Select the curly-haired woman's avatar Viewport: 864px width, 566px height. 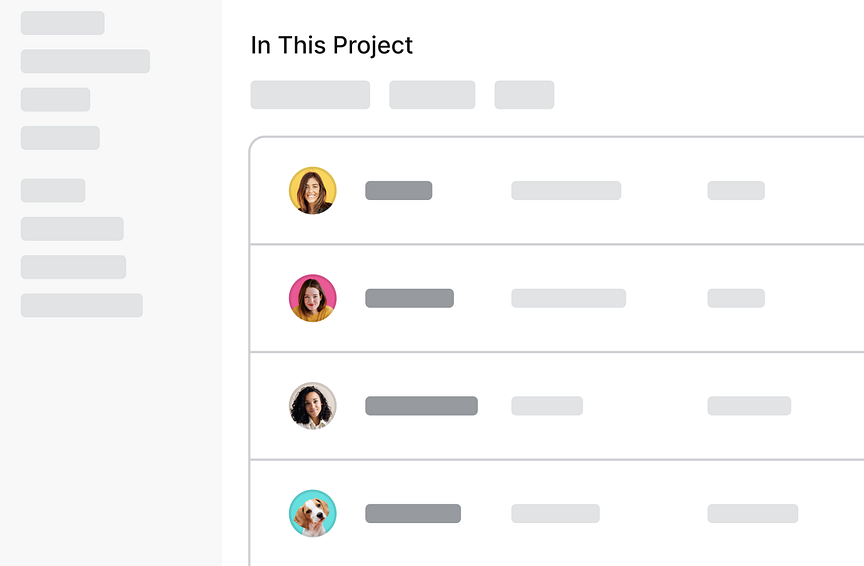pyautogui.click(x=313, y=406)
